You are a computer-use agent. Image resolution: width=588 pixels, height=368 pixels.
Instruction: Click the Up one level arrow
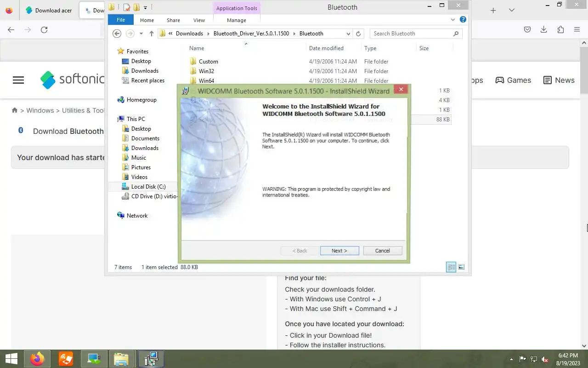pyautogui.click(x=152, y=34)
